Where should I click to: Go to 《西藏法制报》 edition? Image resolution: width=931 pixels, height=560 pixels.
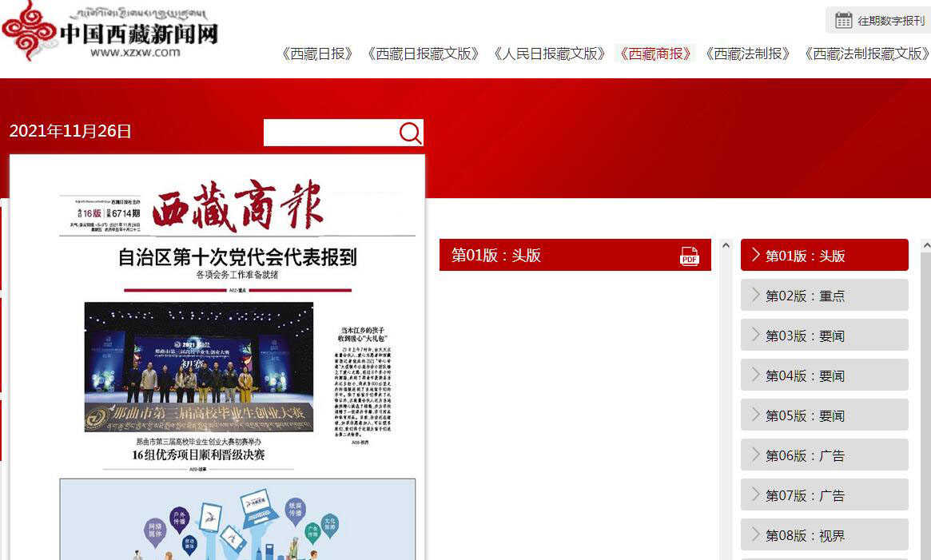(x=747, y=54)
